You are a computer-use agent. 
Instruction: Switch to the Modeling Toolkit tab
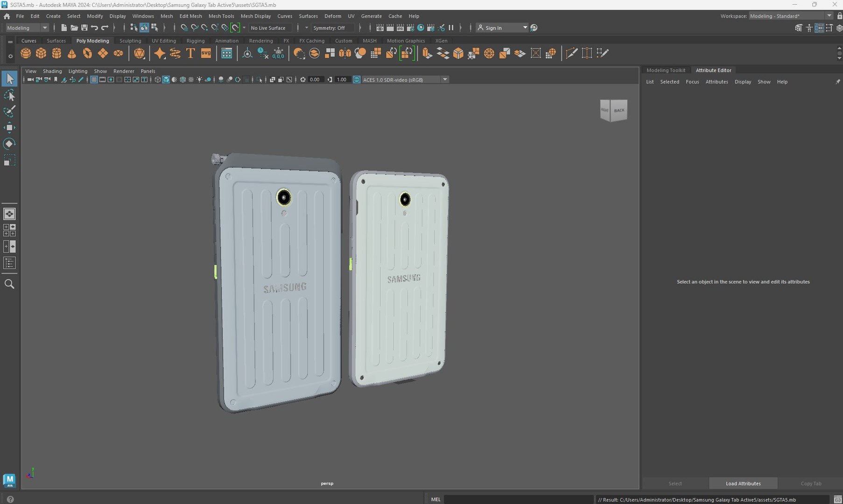(x=666, y=70)
